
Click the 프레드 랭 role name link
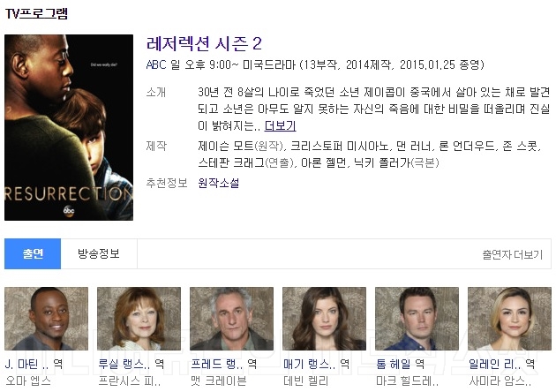pos(216,364)
